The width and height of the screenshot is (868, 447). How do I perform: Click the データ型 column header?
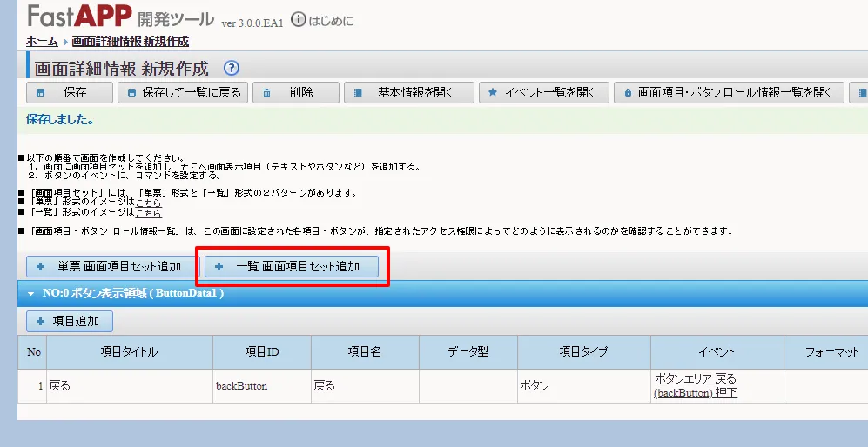coord(468,352)
